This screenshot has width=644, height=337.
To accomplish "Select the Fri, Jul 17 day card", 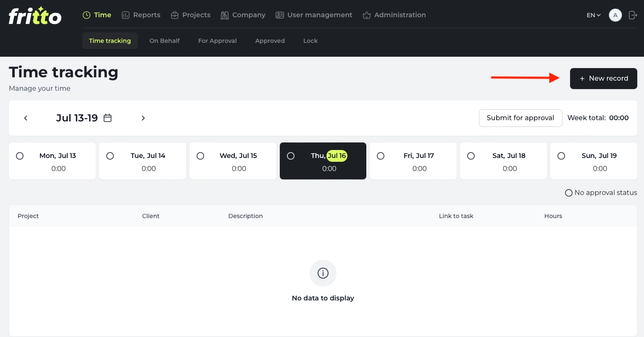I will pyautogui.click(x=413, y=161).
